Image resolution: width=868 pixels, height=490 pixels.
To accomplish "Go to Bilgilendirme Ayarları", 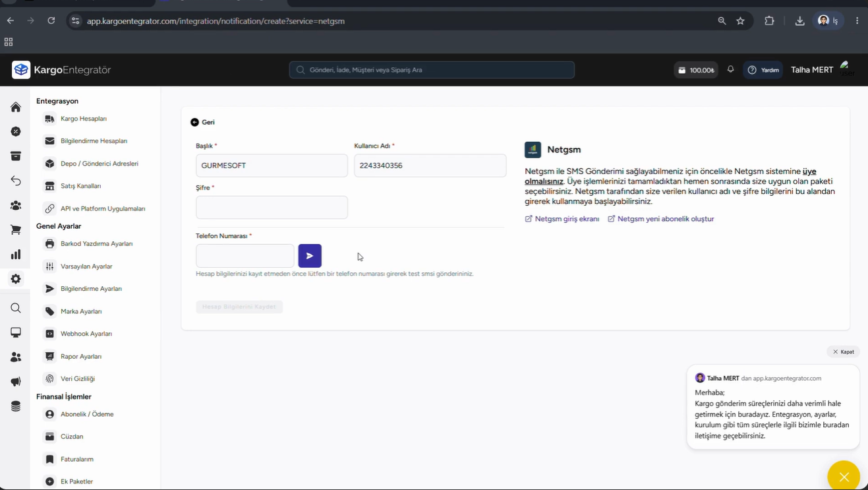I will 91,289.
